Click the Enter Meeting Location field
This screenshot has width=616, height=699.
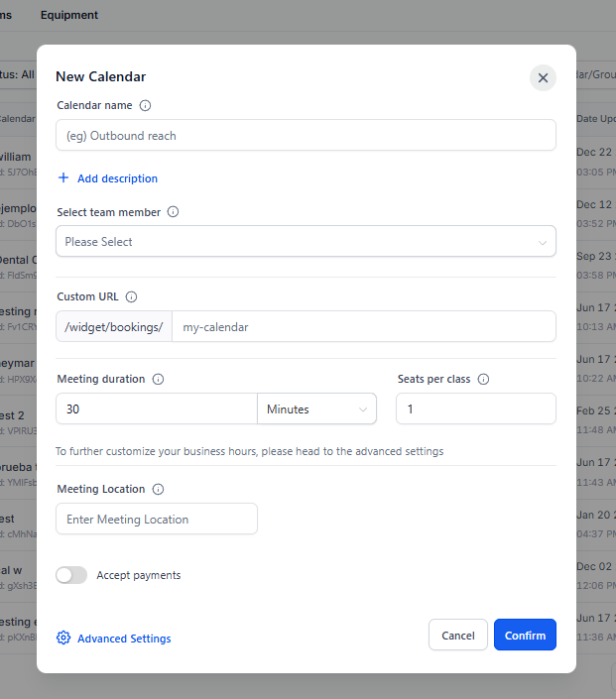[x=157, y=519]
